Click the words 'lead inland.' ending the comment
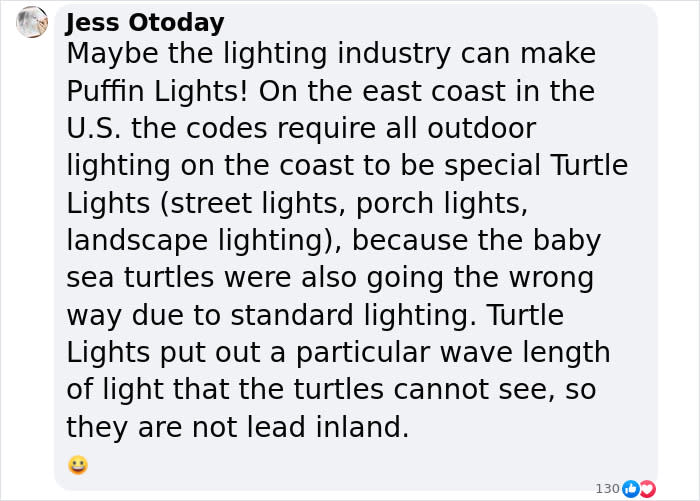 [328, 427]
